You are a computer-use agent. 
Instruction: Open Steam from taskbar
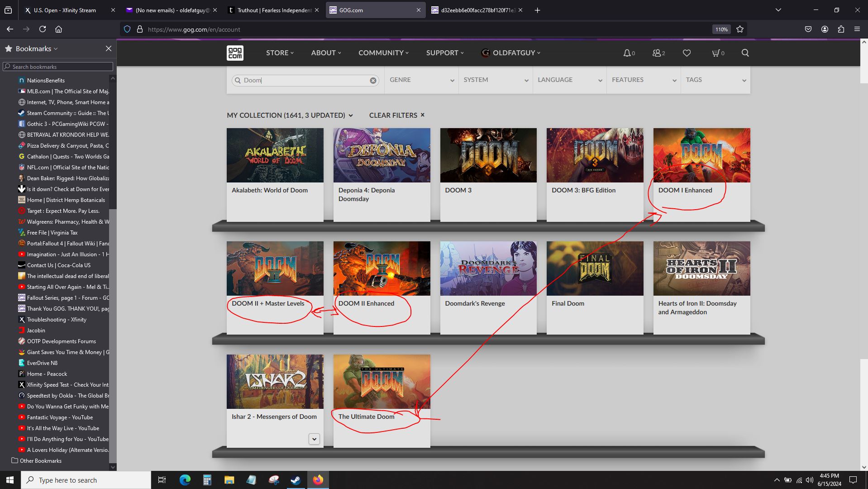296,480
